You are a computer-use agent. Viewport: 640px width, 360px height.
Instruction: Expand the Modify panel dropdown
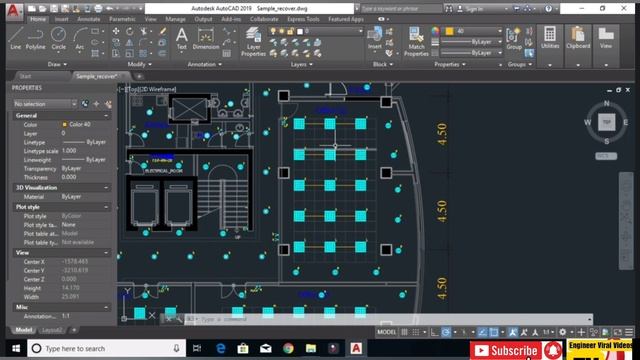tap(140, 64)
